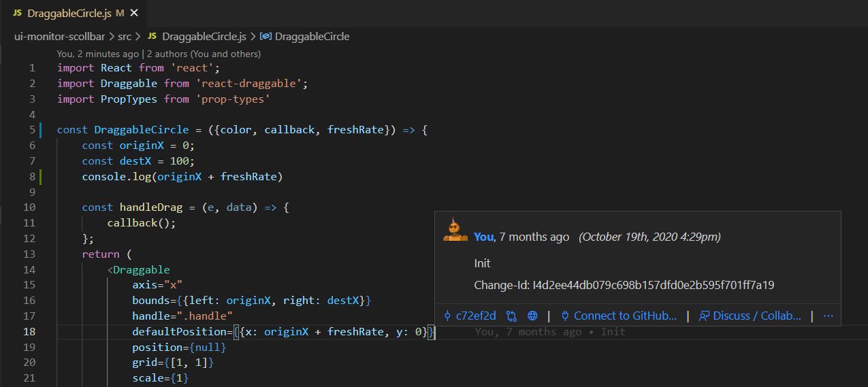
Task: Click line number 5 in gutter
Action: tap(32, 130)
